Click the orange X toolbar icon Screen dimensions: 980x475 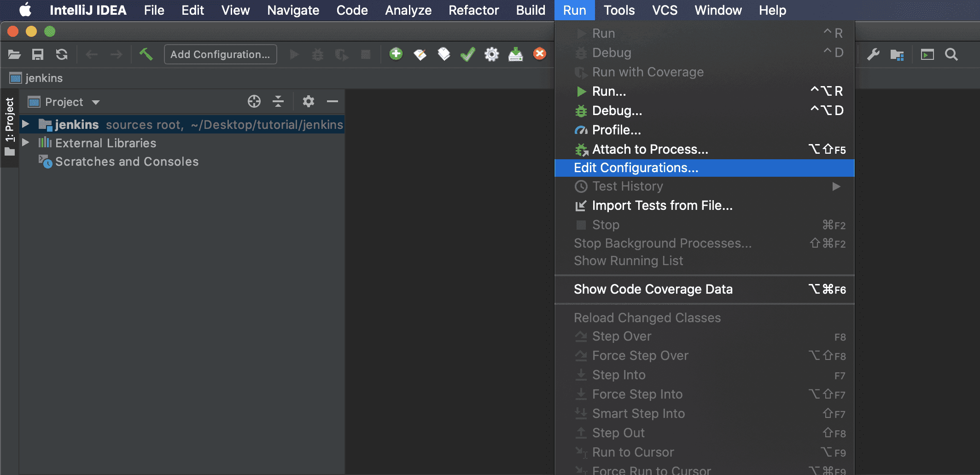(x=539, y=54)
